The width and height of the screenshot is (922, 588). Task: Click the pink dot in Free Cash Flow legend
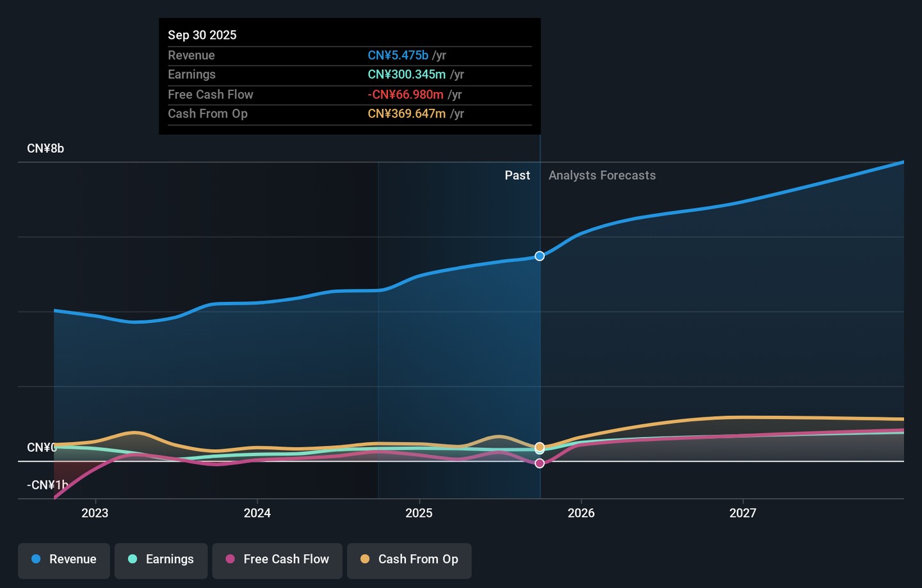click(x=230, y=559)
